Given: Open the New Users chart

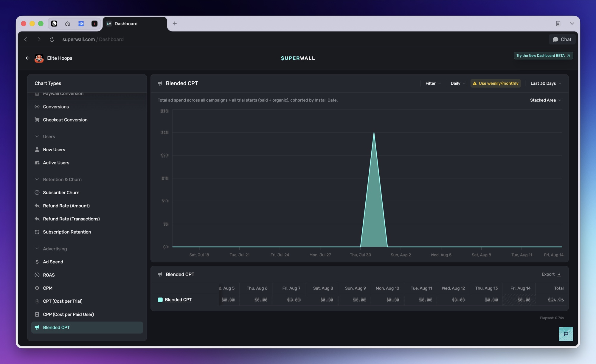Looking at the screenshot, I should pyautogui.click(x=54, y=150).
